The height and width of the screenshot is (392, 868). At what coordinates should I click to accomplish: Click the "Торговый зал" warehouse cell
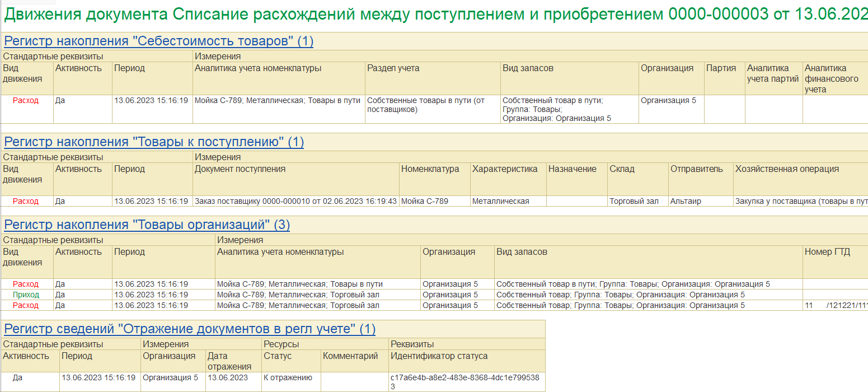pos(638,201)
